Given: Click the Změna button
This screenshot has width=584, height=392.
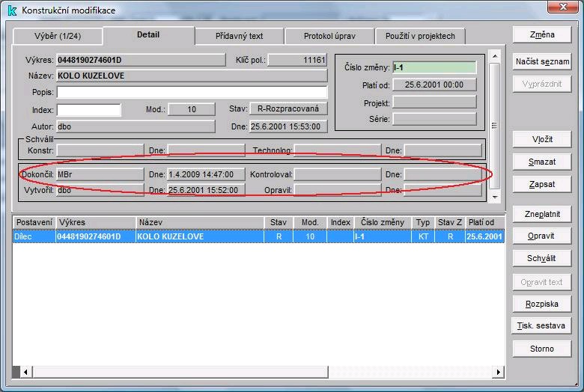Looking at the screenshot, I should point(542,34).
